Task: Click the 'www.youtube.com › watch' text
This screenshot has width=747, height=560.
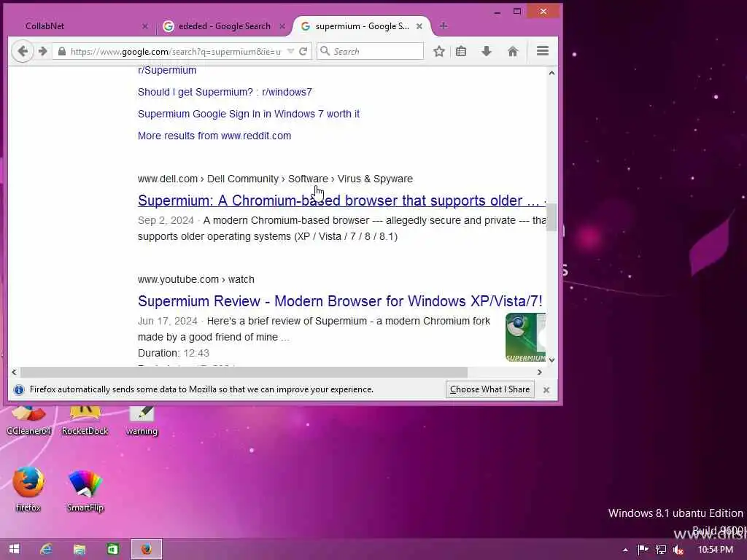Action: [x=196, y=279]
